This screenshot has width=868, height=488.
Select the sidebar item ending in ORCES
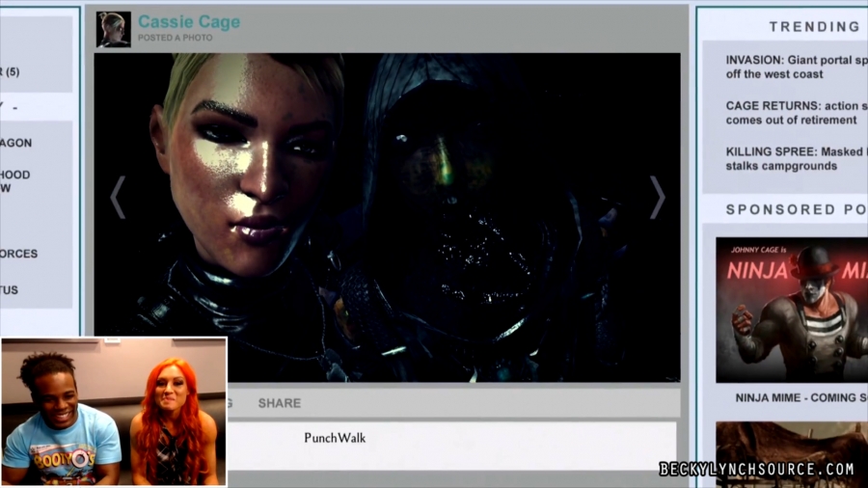tap(21, 254)
